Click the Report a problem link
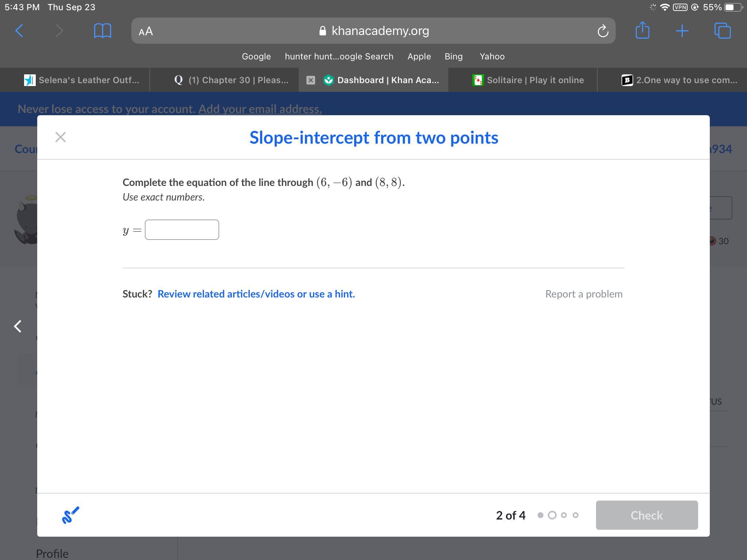Screen dimensions: 747x560 click(584, 294)
